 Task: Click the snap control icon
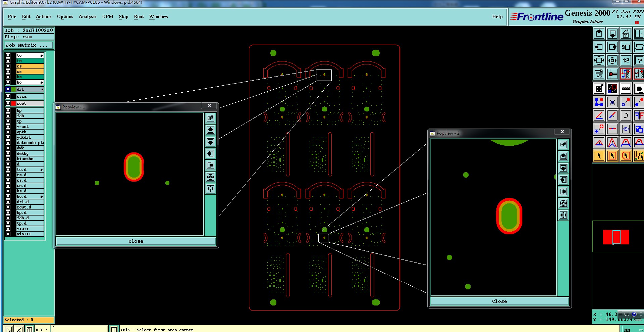(612, 74)
